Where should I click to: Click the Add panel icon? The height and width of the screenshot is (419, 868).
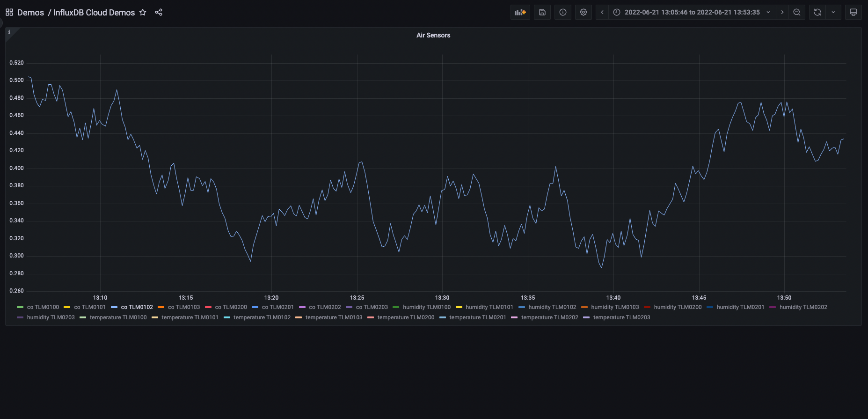(520, 13)
